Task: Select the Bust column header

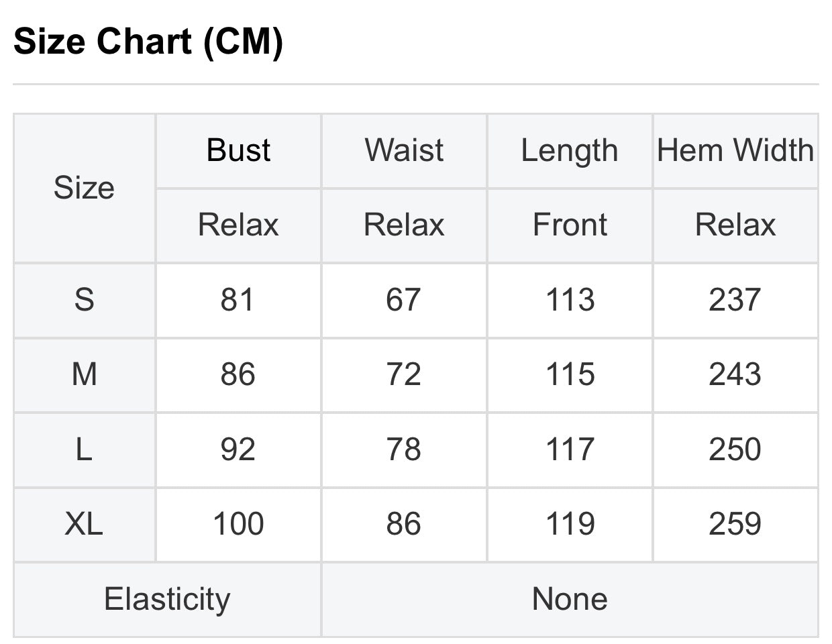Action: 238,150
